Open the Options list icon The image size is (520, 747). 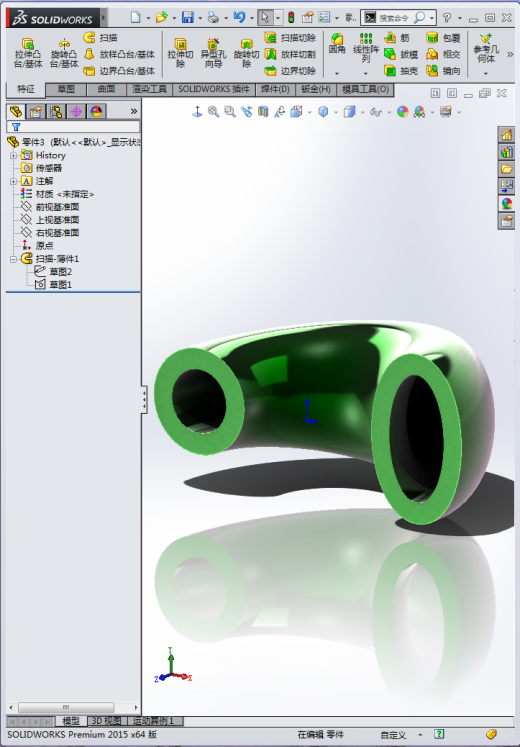point(324,18)
